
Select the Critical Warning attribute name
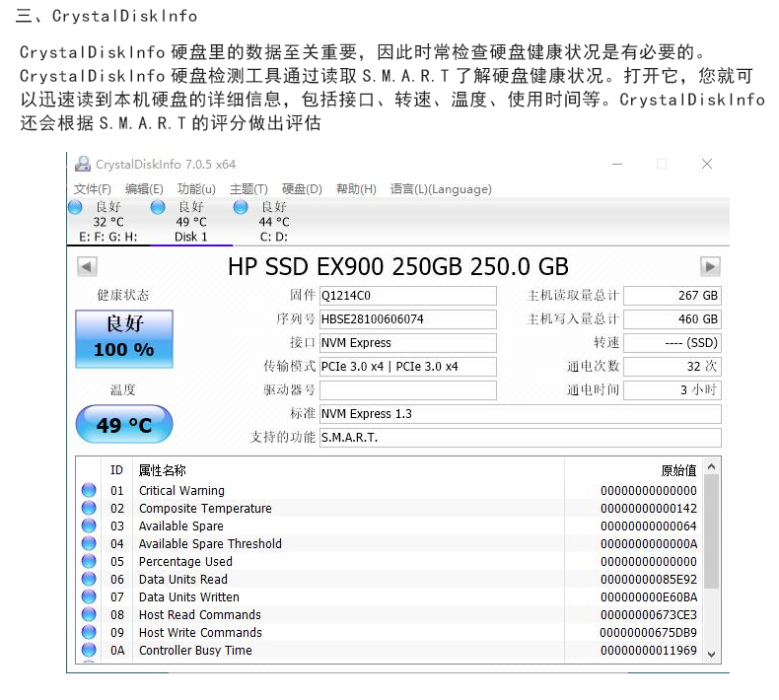[181, 491]
